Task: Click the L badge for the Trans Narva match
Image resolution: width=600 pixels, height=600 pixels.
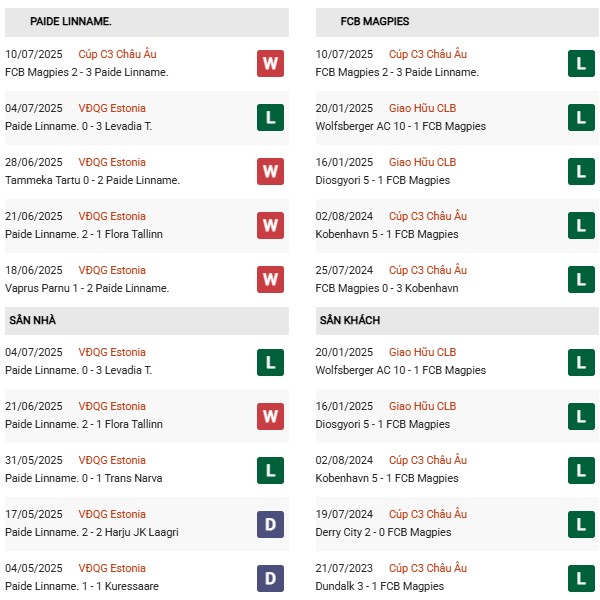Action: (270, 470)
